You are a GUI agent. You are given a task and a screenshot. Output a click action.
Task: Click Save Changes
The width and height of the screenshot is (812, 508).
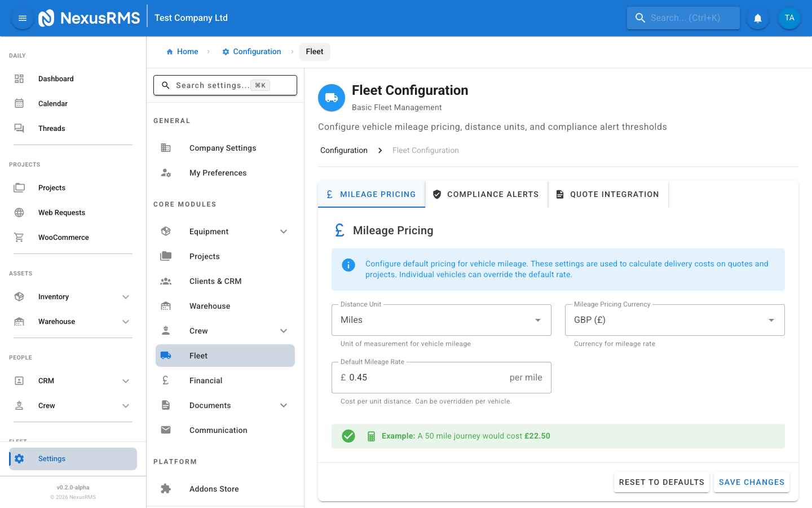coord(751,482)
